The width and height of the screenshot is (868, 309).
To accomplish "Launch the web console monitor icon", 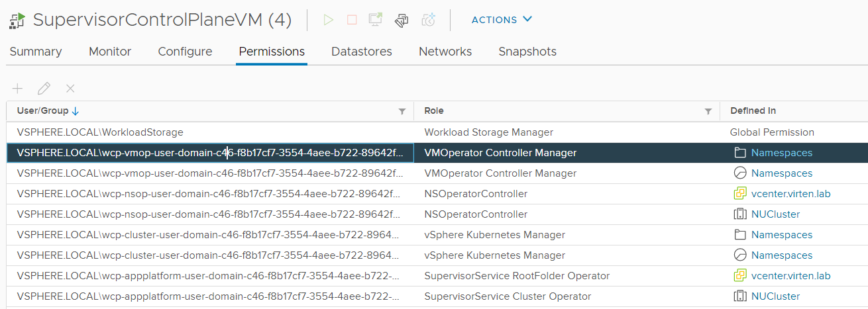I will (376, 20).
